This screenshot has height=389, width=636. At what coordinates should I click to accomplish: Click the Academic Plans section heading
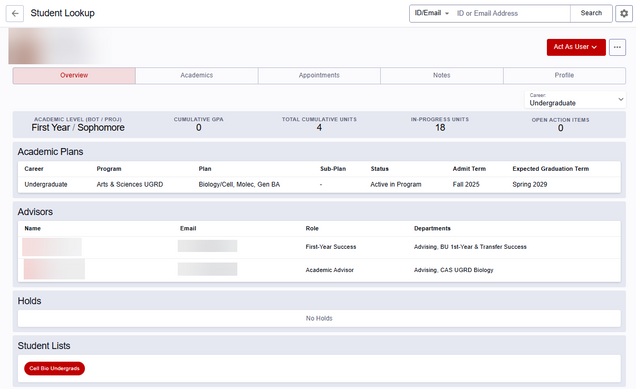pos(50,152)
